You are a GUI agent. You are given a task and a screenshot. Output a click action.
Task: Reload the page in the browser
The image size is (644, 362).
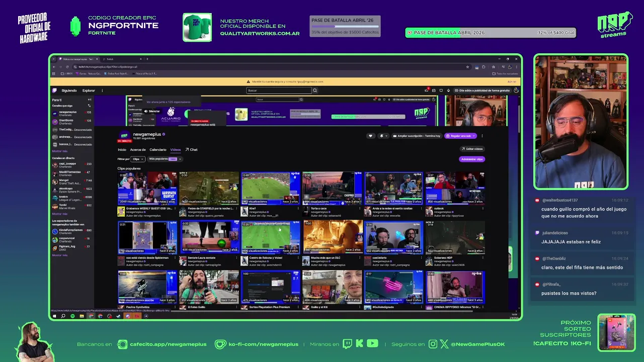[x=67, y=67]
